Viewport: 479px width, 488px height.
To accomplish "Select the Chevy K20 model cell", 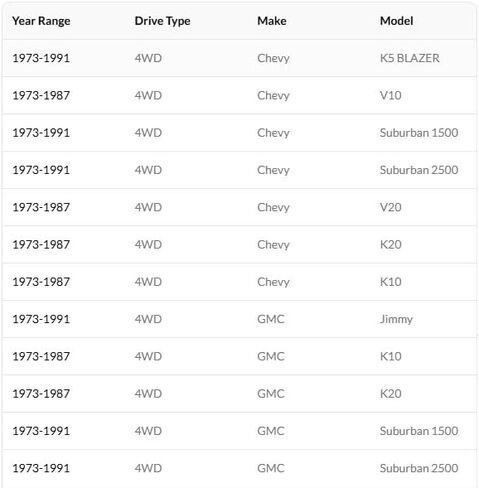I will (x=391, y=245).
